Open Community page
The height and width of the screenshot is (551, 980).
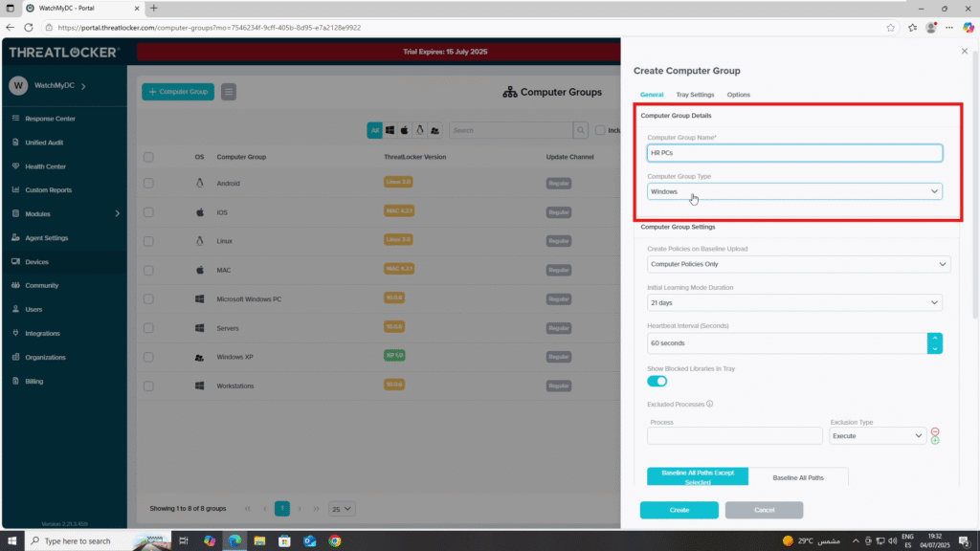[x=41, y=285]
